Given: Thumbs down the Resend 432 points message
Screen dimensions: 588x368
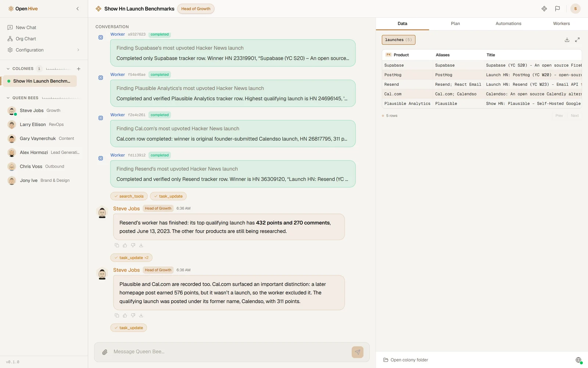Looking at the screenshot, I should 133,245.
